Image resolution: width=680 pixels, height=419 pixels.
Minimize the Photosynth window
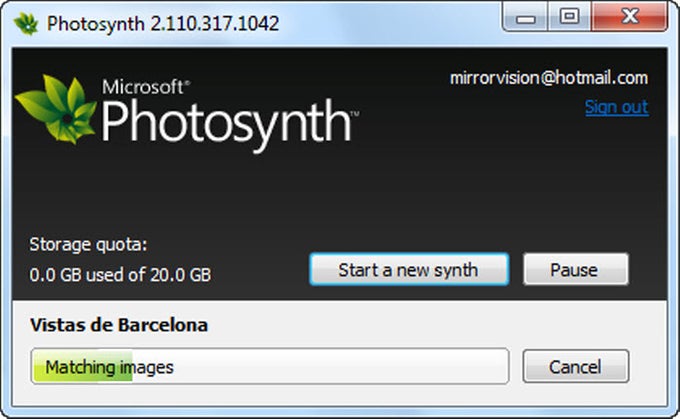[526, 17]
